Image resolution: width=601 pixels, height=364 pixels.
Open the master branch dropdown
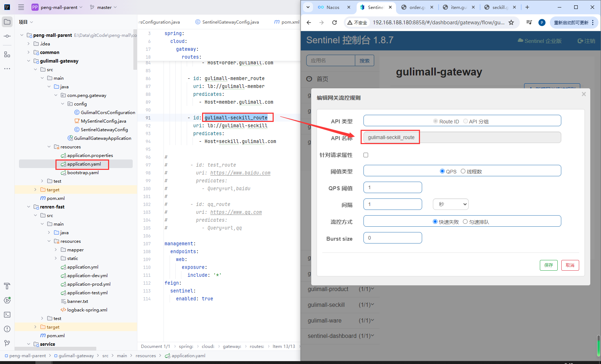click(x=103, y=7)
